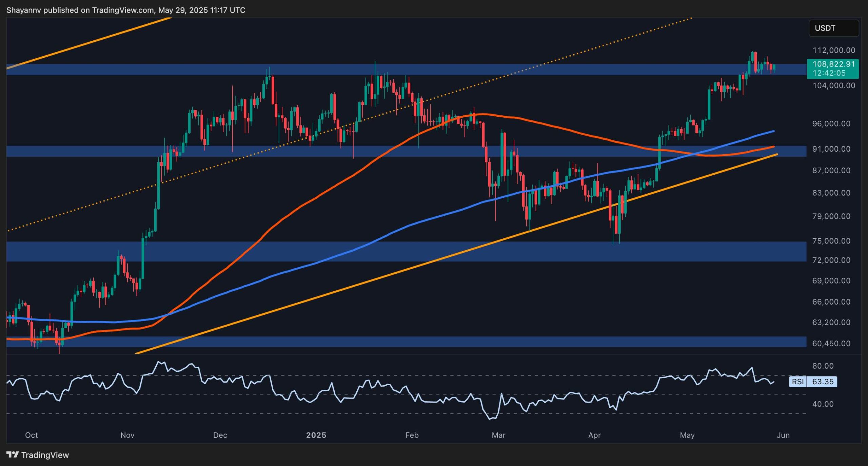868x466 pixels.
Task: Click the RSI indicator label tag
Action: click(798, 382)
